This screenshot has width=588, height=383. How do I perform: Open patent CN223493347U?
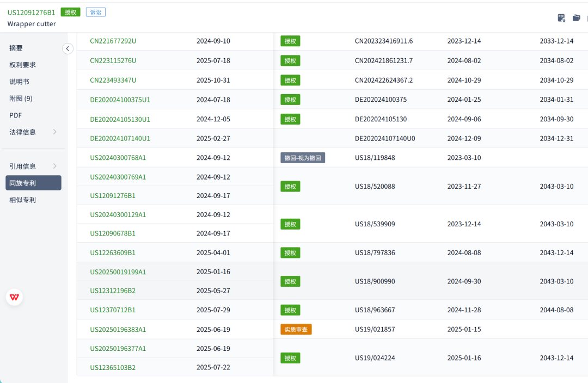click(x=113, y=80)
